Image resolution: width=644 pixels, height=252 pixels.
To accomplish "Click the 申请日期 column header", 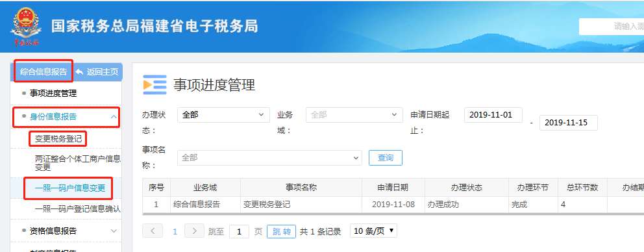I will pyautogui.click(x=393, y=188).
